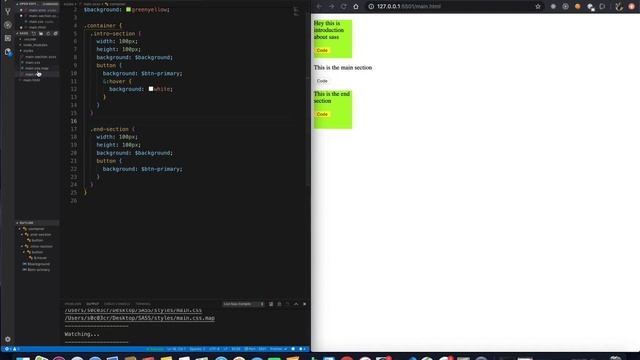Viewport: 640px width, 360px height.
Task: Click the Code button under main section
Action: coord(322,81)
